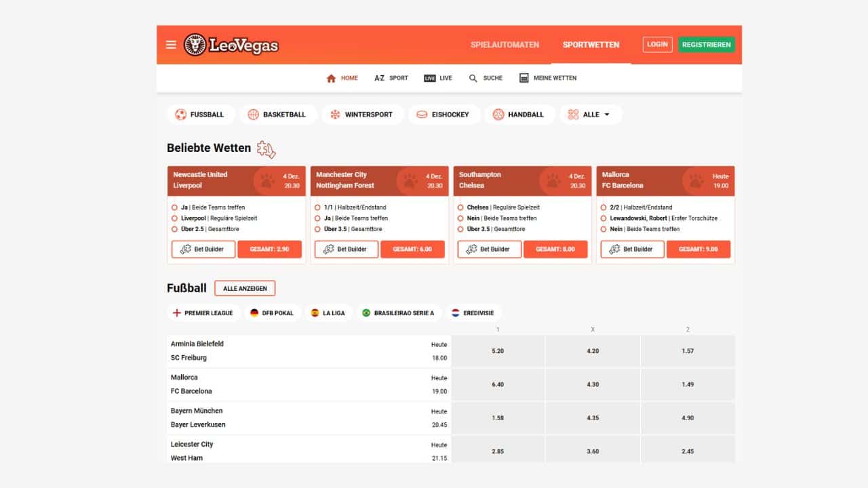Open Meine Wetten betslip panel
Viewport: 868px width, 488px height.
pyautogui.click(x=548, y=79)
